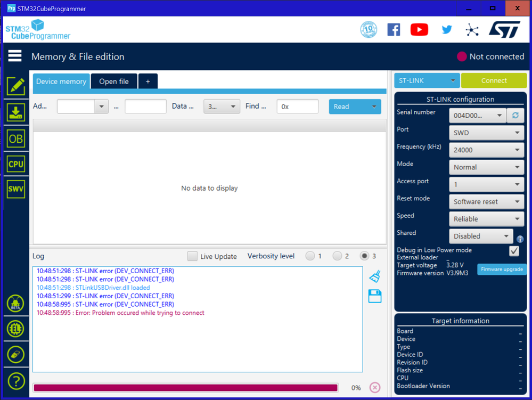Toggle the Live Update checkbox
Viewport: 532px width, 400px height.
192,256
